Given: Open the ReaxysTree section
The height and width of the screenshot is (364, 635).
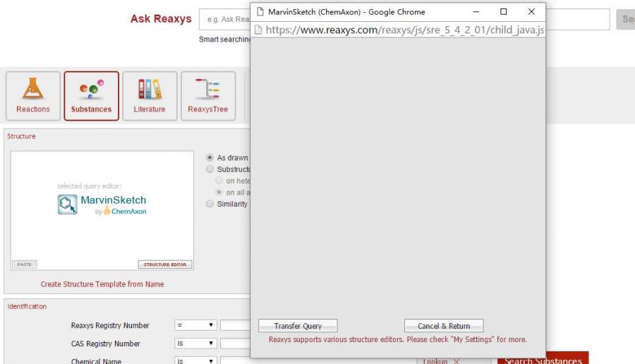Looking at the screenshot, I should 207,96.
